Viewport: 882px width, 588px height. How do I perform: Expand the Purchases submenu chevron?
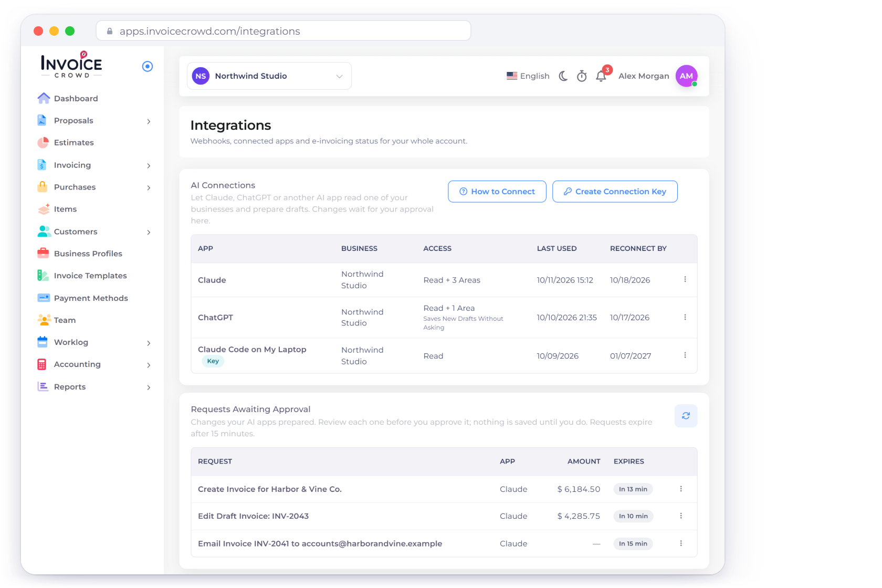point(149,187)
